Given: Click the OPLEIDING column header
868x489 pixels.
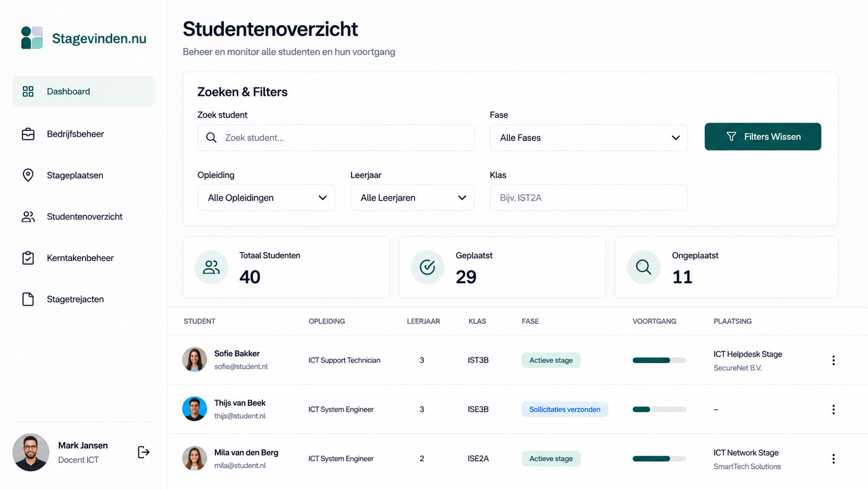Looking at the screenshot, I should point(327,321).
